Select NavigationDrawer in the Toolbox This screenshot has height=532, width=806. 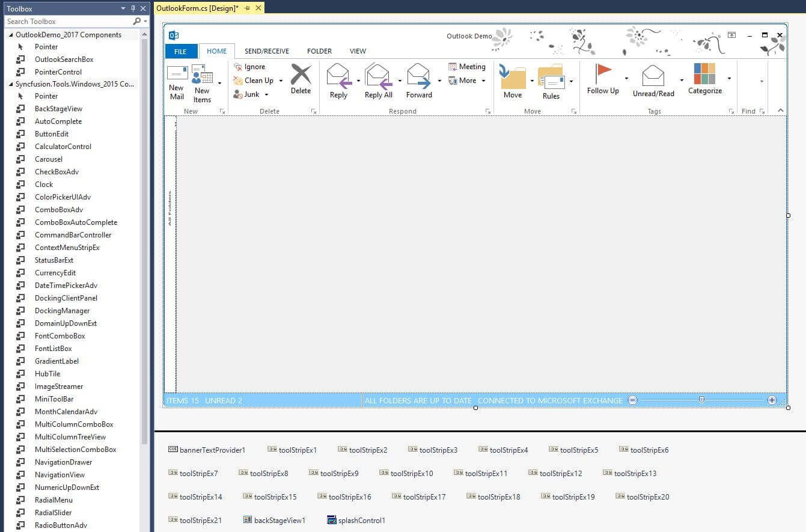tap(64, 462)
